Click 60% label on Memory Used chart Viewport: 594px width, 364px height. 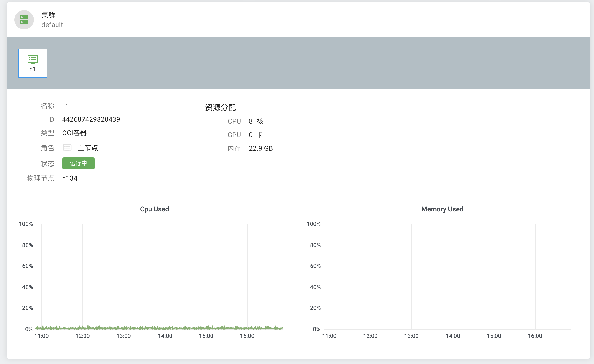[x=315, y=266]
